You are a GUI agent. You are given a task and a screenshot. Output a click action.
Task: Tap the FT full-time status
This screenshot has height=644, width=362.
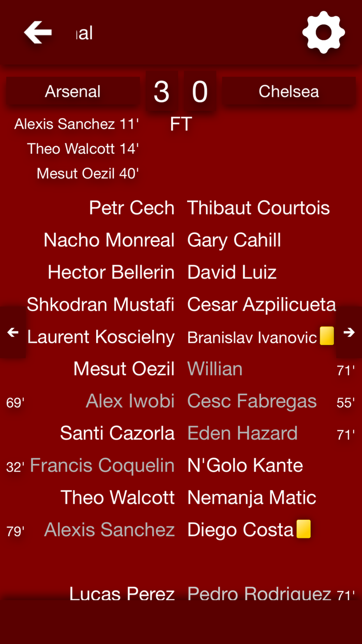180,124
